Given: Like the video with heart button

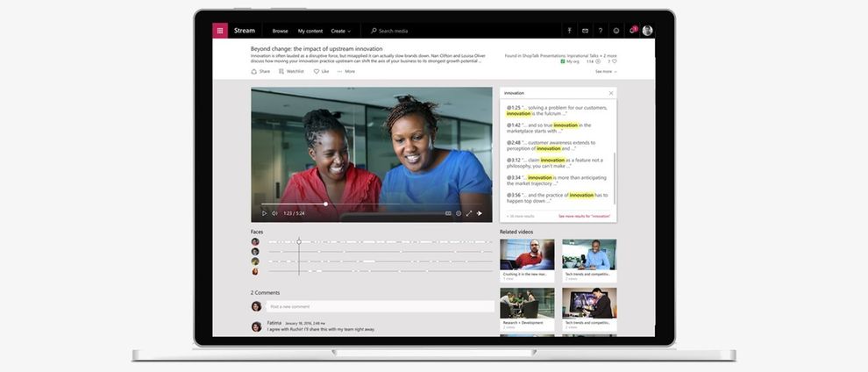Looking at the screenshot, I should click(321, 71).
